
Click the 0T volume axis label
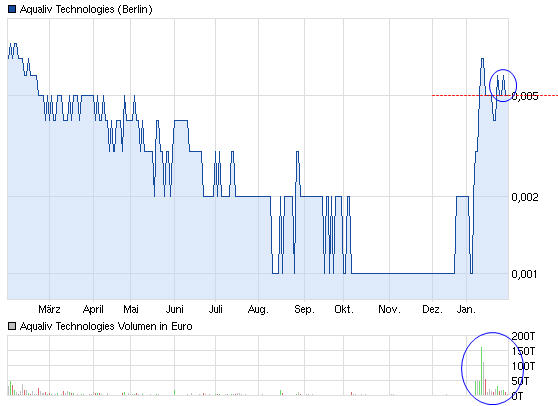517,396
